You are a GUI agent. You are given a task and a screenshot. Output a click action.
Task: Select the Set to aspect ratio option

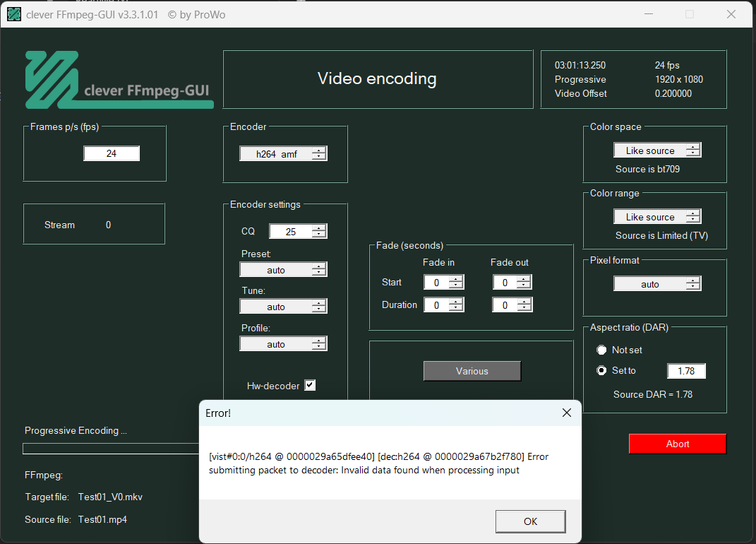point(602,370)
